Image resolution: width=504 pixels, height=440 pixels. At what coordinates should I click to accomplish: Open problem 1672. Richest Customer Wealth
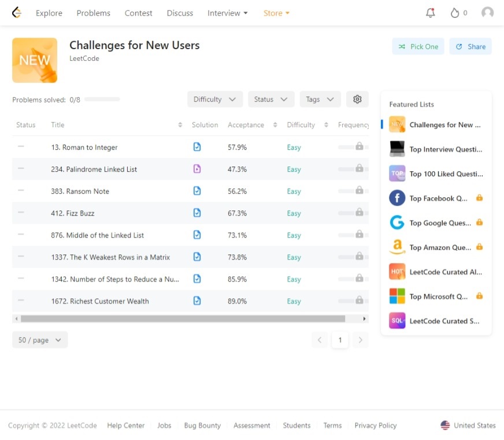point(100,301)
